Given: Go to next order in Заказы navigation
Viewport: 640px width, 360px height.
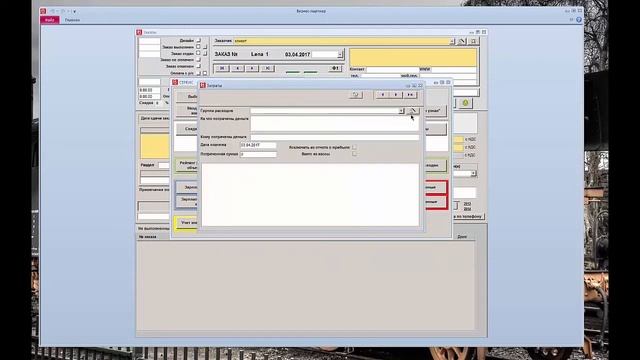Looking at the screenshot, I should click(252, 68).
